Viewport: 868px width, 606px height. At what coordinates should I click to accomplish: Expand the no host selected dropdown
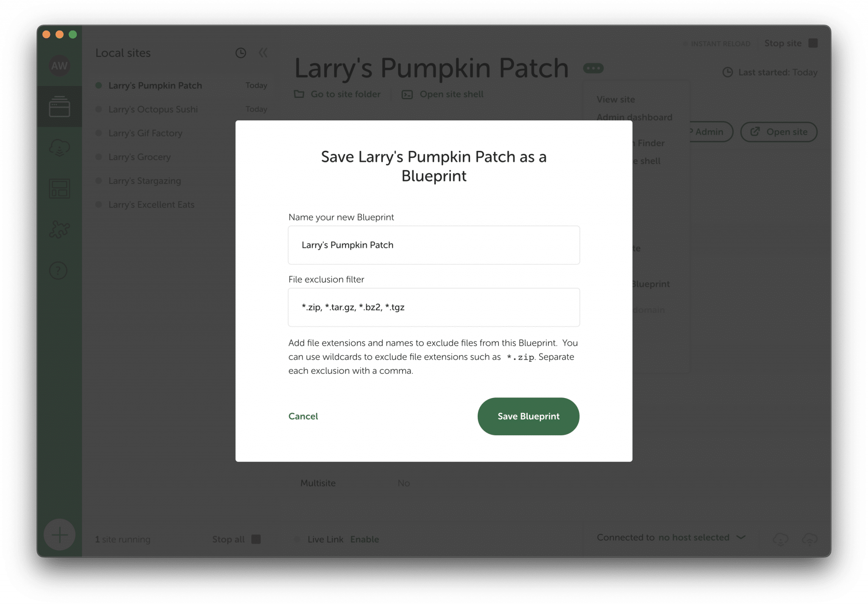(x=741, y=537)
